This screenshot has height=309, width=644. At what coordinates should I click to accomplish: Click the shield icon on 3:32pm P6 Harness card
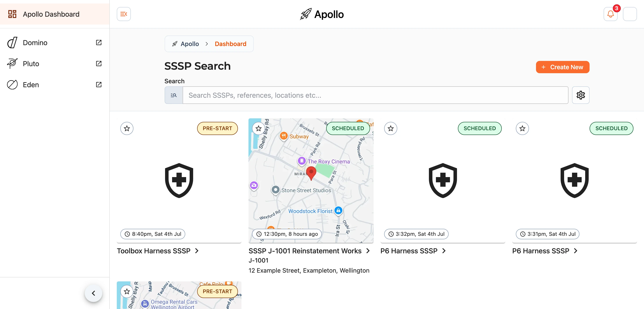click(443, 180)
